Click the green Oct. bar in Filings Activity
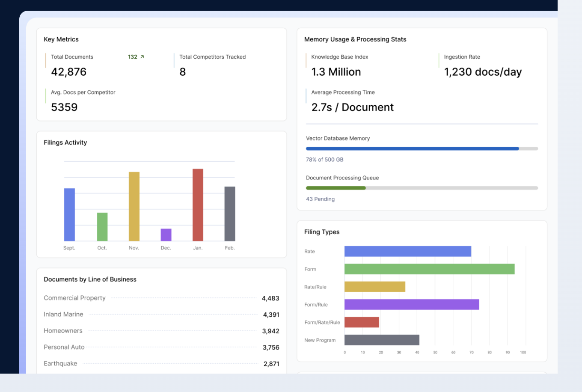Image resolution: width=582 pixels, height=392 pixels. 102,227
